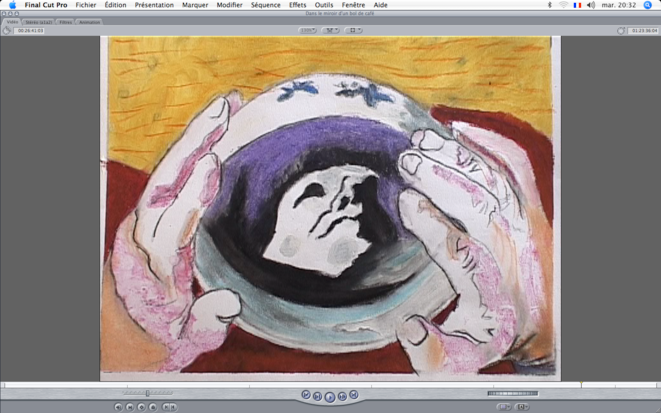The width and height of the screenshot is (661, 413).
Task: Click the jog wheel control
Action: pos(513,394)
